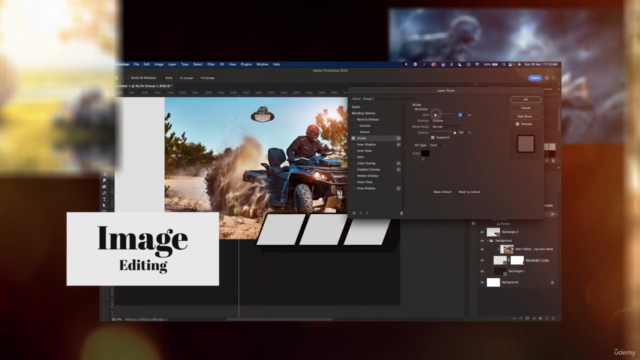640x360 pixels.
Task: Click the 100% zoom button in options bar
Action: [169, 78]
